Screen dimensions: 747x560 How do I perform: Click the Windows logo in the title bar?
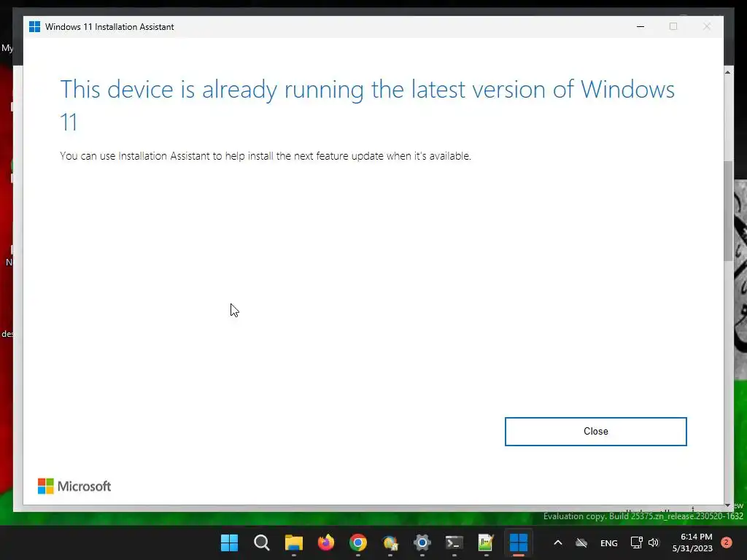34,27
